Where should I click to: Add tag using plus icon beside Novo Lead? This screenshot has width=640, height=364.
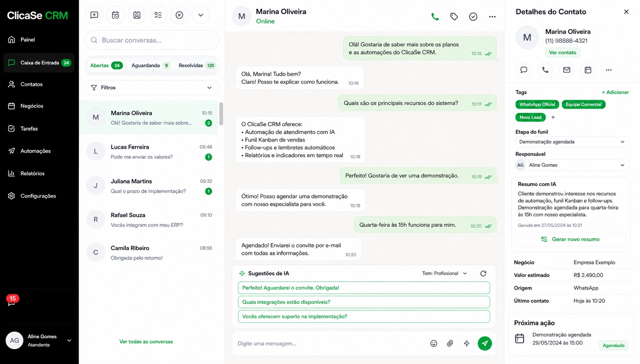point(553,117)
